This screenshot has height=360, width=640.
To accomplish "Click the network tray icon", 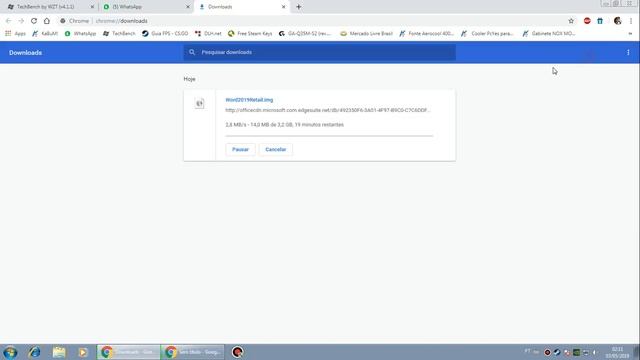I will 586,352.
